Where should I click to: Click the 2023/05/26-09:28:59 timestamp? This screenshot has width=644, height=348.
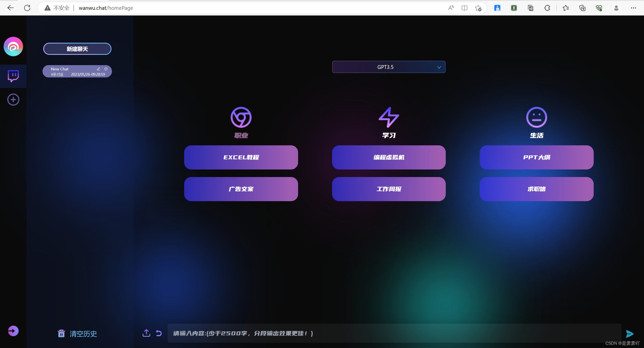[88, 74]
